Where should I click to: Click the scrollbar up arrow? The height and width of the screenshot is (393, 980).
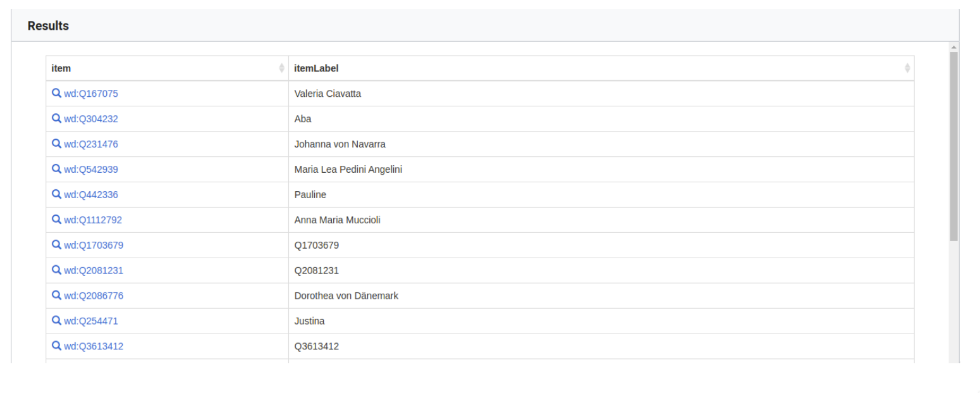click(x=953, y=47)
